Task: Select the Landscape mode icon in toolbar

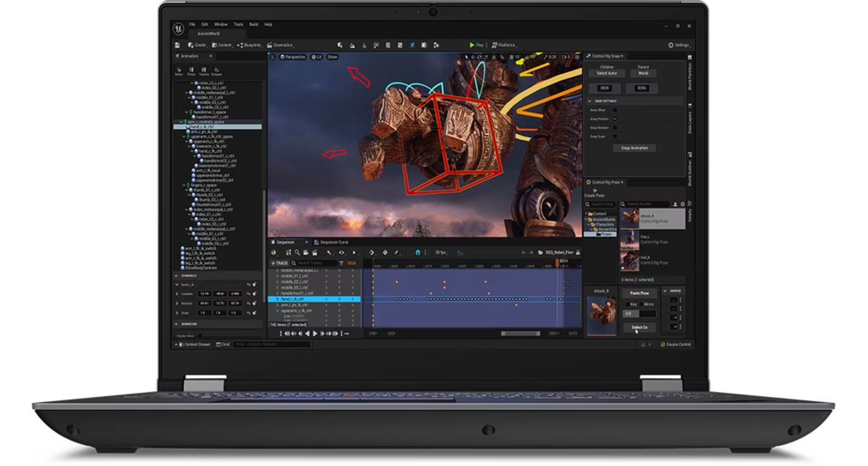Action: coord(352,45)
